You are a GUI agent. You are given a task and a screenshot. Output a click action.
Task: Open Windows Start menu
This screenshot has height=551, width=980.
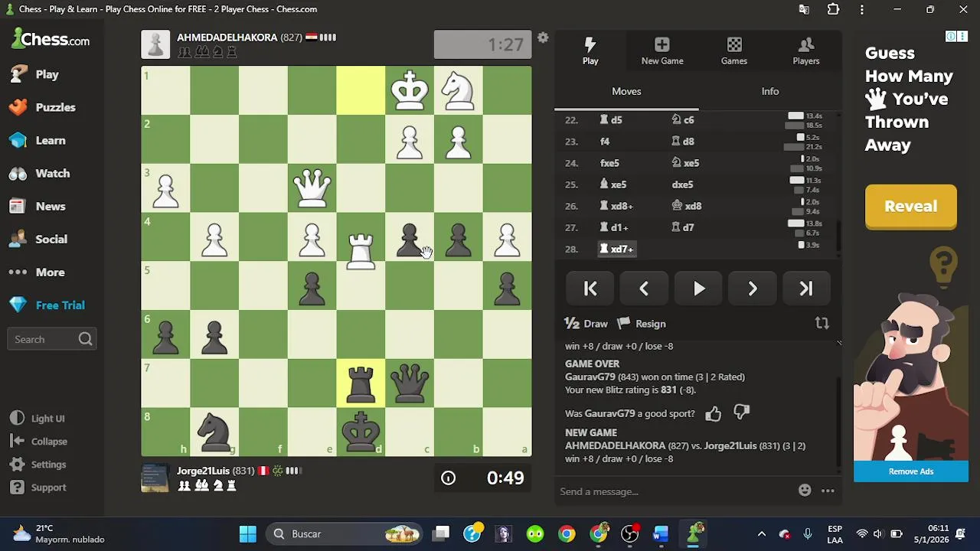click(x=247, y=533)
